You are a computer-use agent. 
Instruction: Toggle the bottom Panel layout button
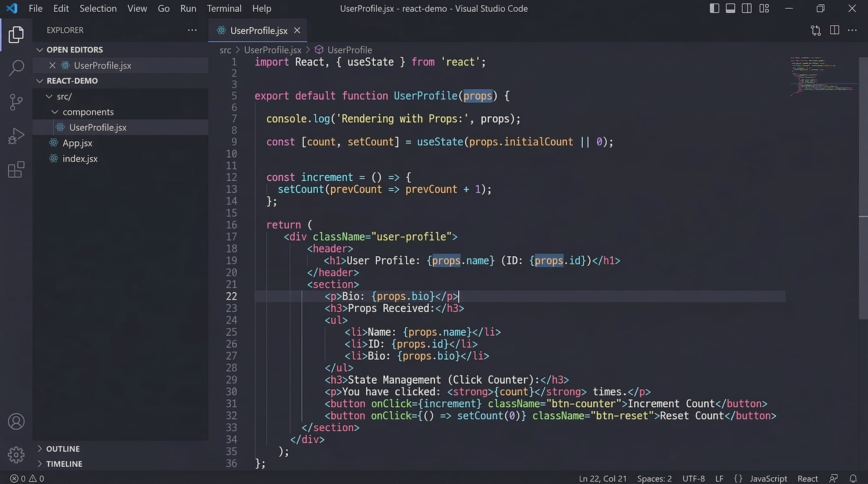tap(730, 8)
